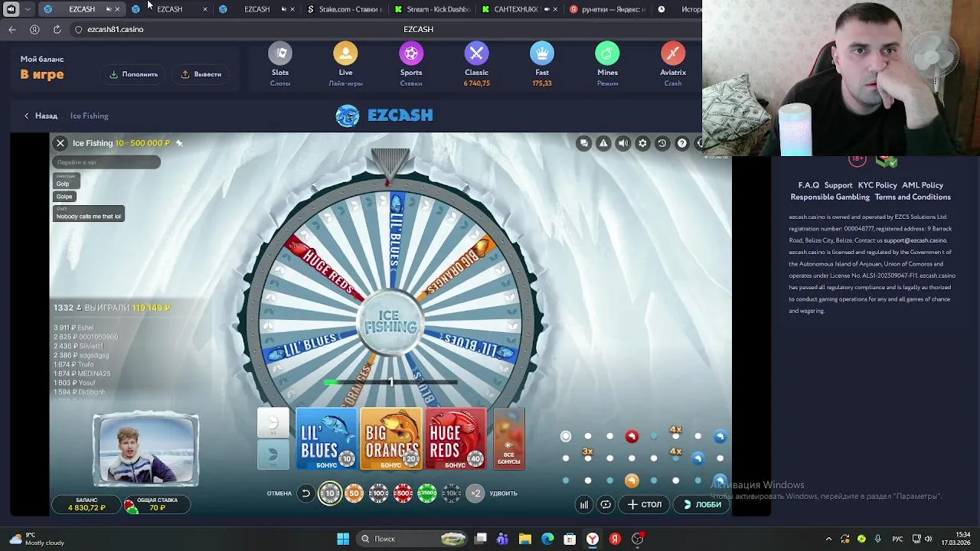Open the F.A.Q link
Viewport: 980px width, 551px height.
click(x=808, y=185)
